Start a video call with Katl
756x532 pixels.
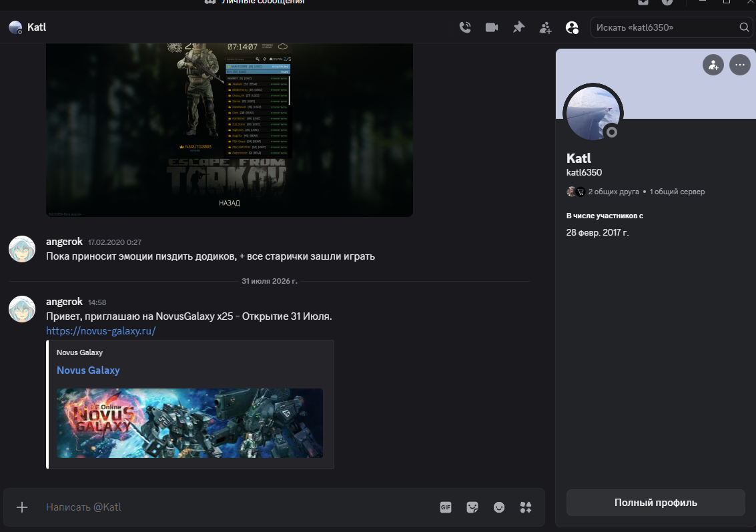[x=492, y=27]
